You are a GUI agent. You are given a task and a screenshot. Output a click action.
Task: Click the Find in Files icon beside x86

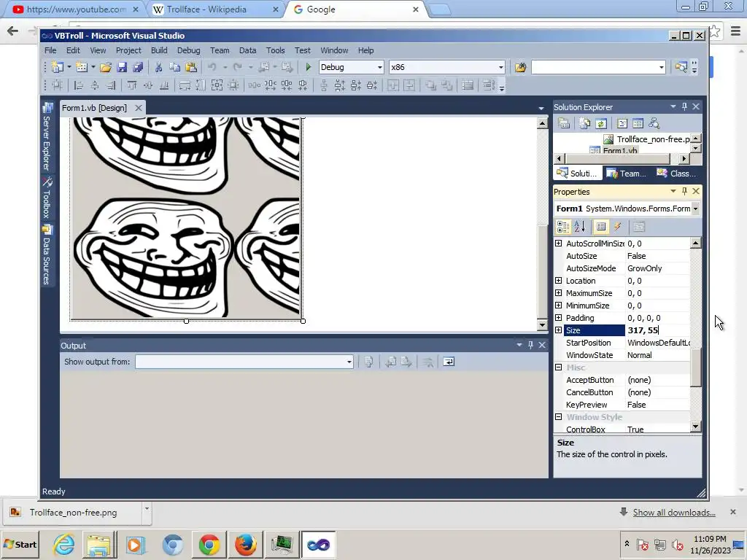[520, 67]
